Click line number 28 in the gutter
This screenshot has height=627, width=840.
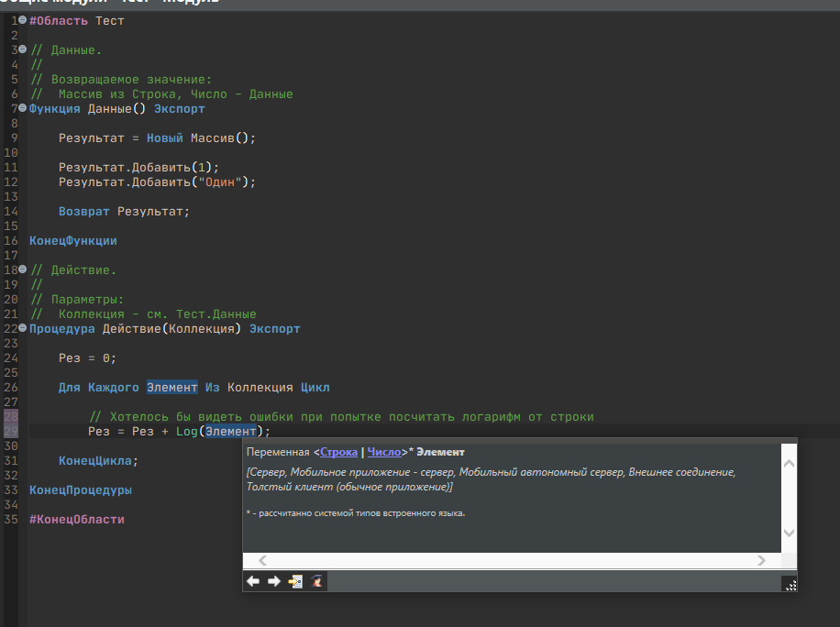(x=11, y=417)
